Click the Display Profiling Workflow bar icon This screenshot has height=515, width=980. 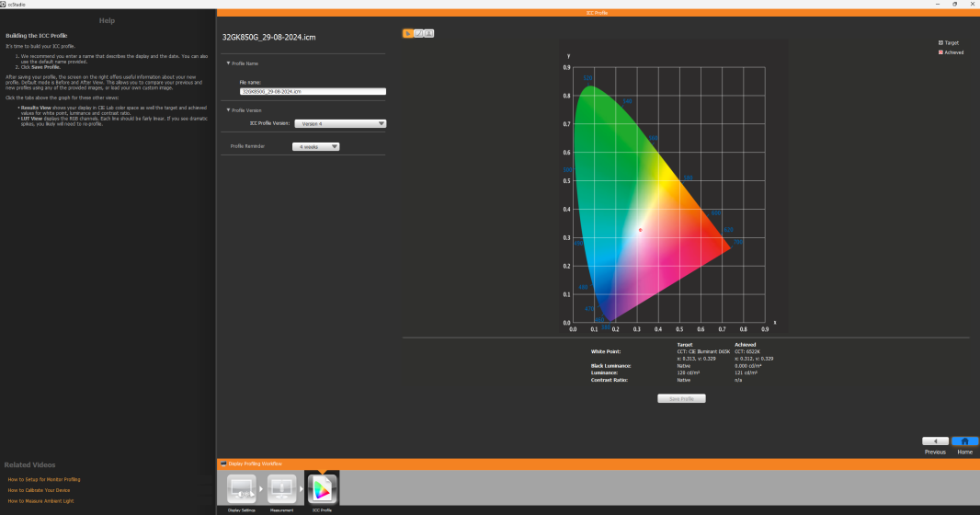pos(223,463)
